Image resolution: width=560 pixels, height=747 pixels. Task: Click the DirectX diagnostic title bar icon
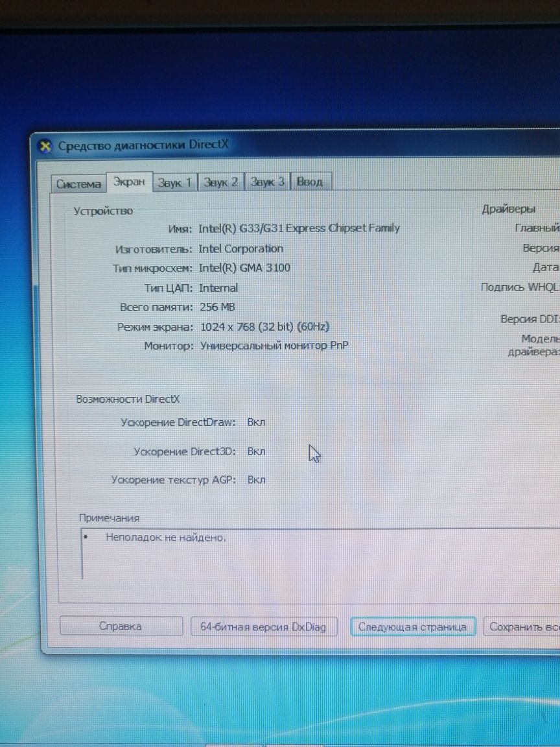pos(45,147)
